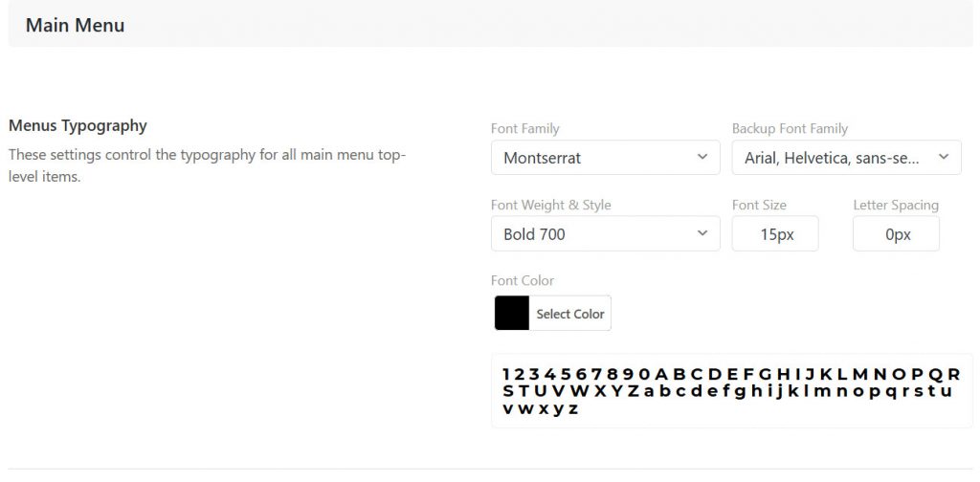Click the chevron arrow beside Bold 700
Screen dimensions: 980x482
[x=702, y=232]
